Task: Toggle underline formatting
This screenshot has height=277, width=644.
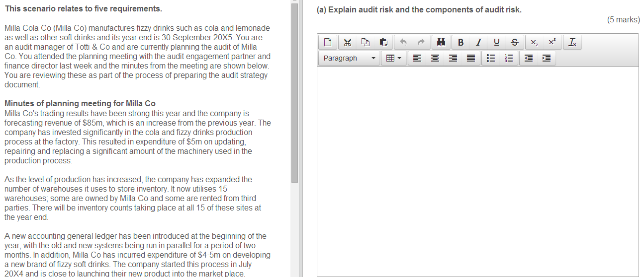Action: pos(497,43)
